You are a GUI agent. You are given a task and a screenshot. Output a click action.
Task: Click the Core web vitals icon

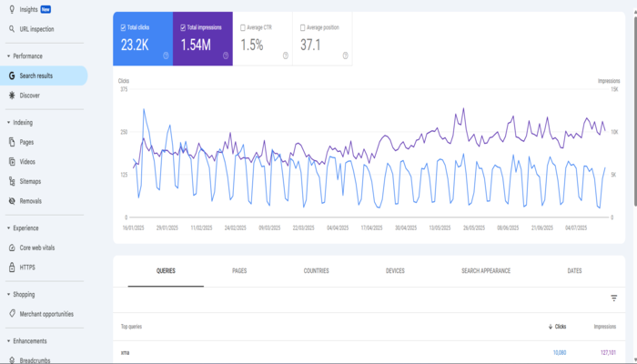(x=11, y=248)
